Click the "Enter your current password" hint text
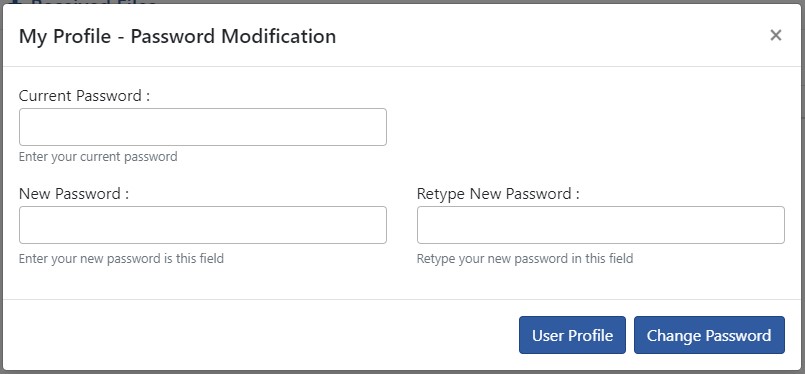The width and height of the screenshot is (805, 374). 98,157
